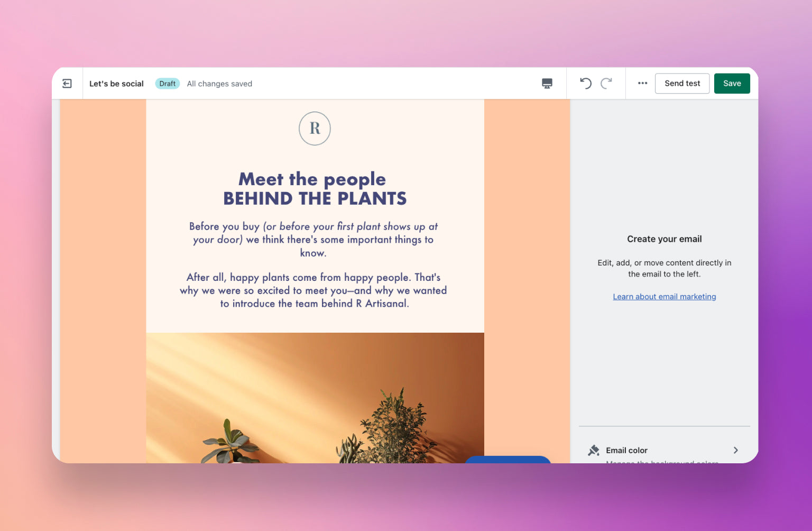Click the Draft status badge
This screenshot has height=531, width=812.
coord(167,83)
